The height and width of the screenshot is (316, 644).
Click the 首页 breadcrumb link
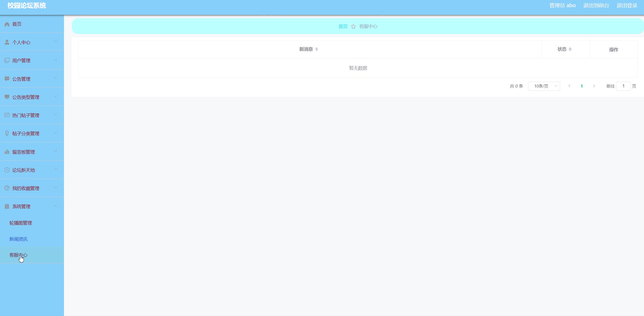tap(343, 26)
